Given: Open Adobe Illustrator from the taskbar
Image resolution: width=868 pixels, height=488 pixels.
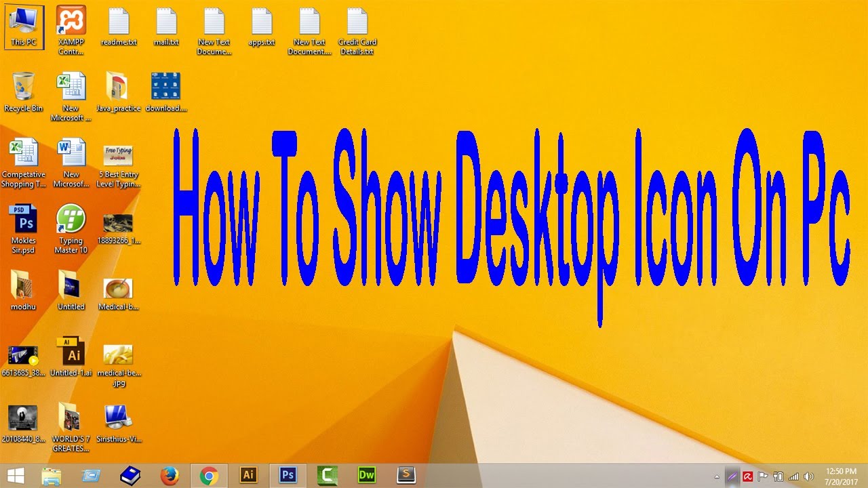Looking at the screenshot, I should 248,475.
